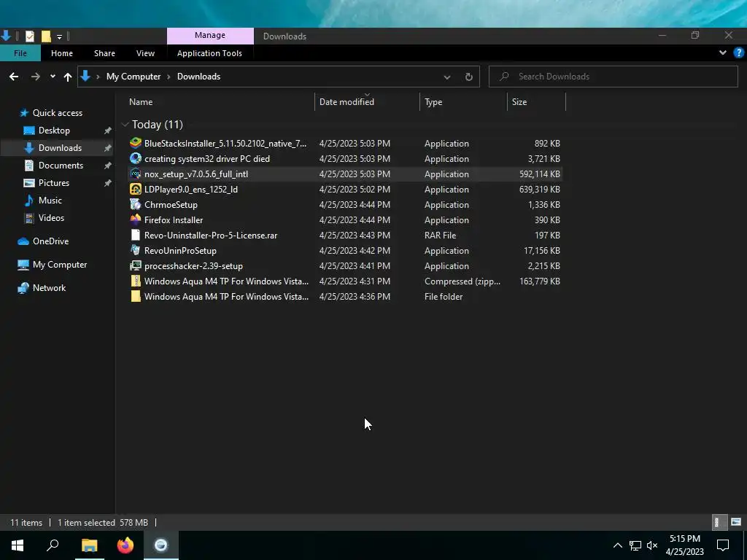Click the nox_setup application icon

(x=136, y=174)
